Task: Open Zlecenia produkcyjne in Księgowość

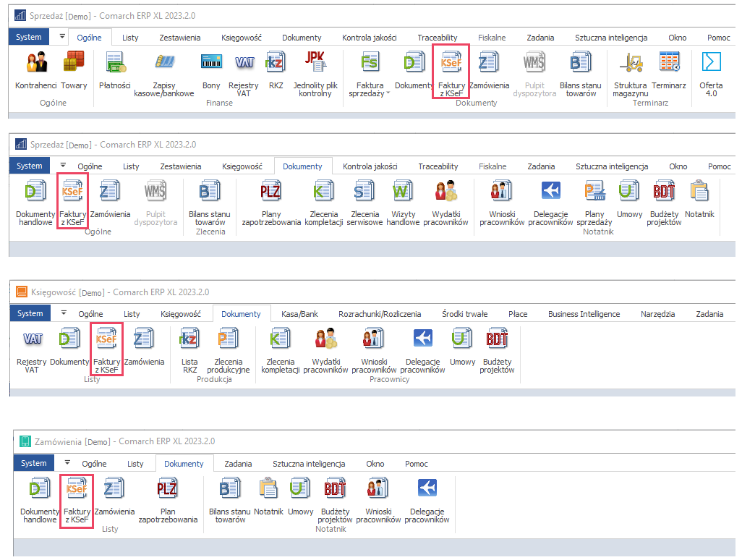Action: point(228,351)
